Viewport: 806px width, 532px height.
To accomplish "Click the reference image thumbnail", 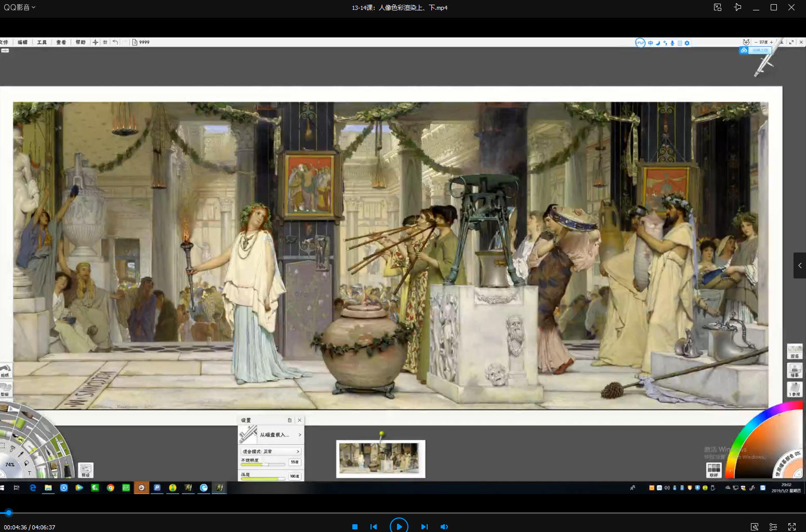I will (x=380, y=458).
